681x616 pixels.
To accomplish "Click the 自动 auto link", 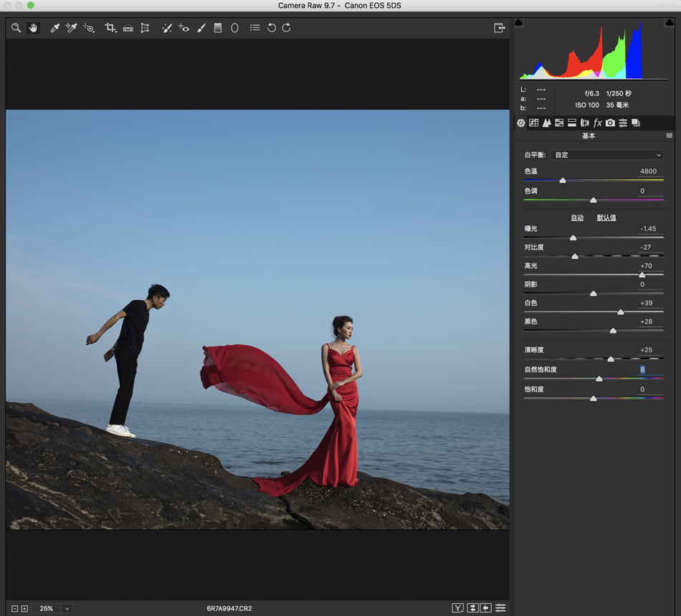I will (x=577, y=217).
